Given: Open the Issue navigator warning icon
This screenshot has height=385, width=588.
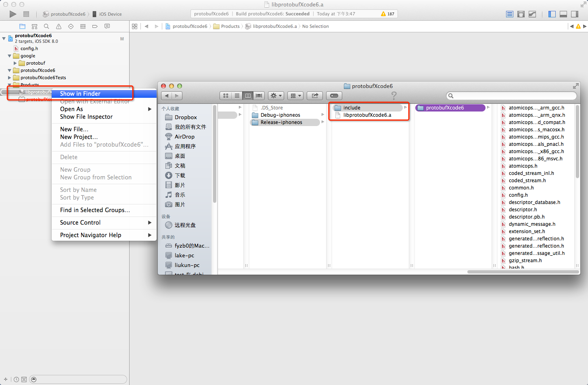Looking at the screenshot, I should click(x=59, y=26).
